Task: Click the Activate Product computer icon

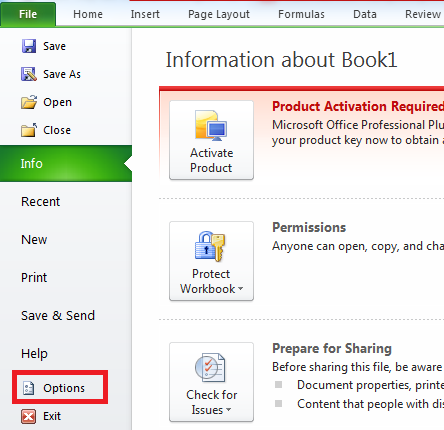Action: pyautogui.click(x=211, y=126)
